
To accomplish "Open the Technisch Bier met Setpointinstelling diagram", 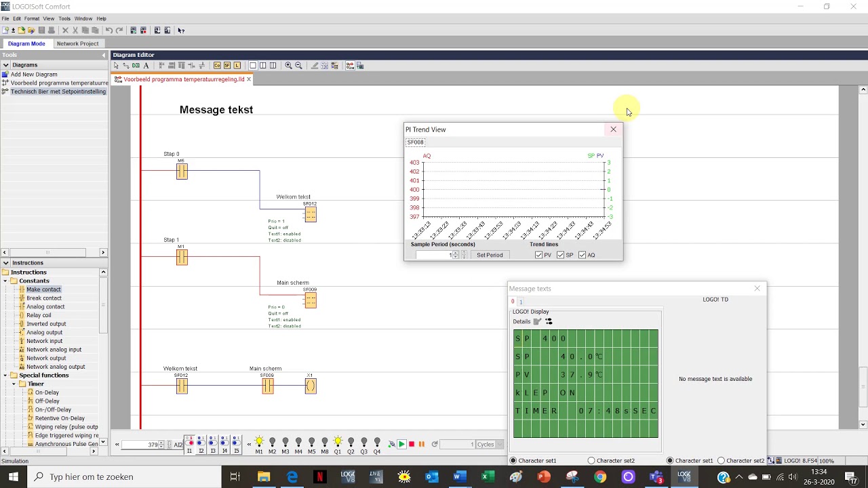I will click(58, 91).
